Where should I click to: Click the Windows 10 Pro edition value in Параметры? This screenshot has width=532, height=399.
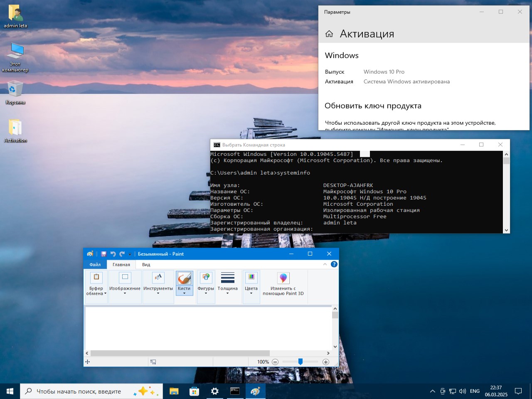(384, 72)
